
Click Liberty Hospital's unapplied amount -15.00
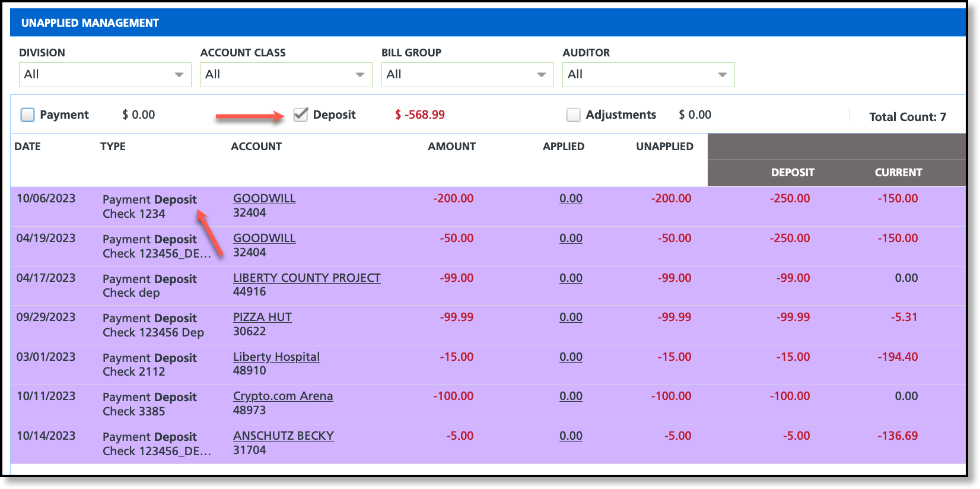pyautogui.click(x=674, y=357)
